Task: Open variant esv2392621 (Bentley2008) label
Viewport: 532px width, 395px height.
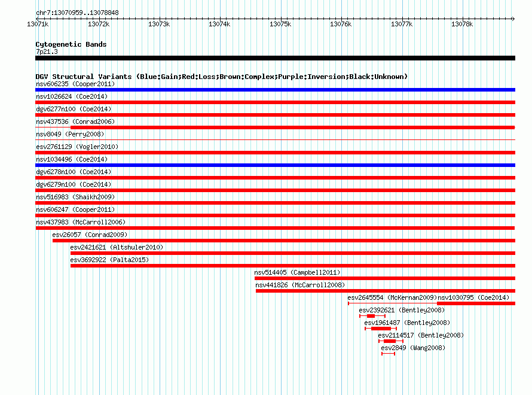Action: 402,310
